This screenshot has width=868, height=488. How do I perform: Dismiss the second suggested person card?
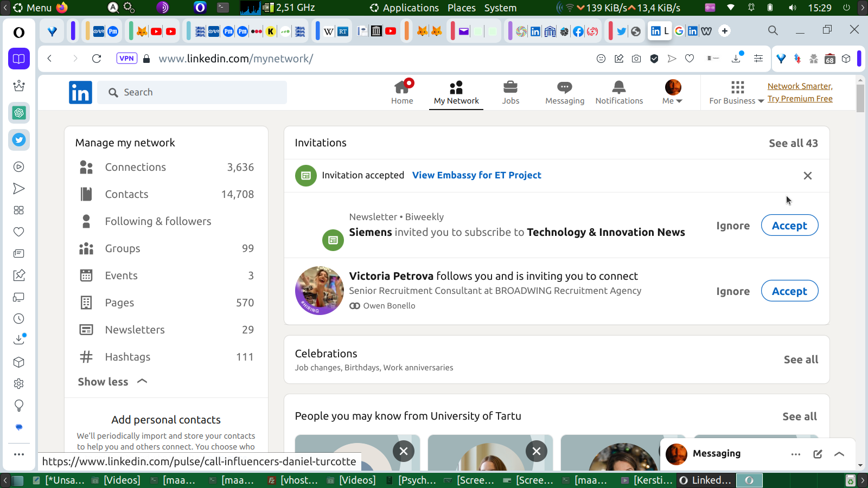coord(537,451)
